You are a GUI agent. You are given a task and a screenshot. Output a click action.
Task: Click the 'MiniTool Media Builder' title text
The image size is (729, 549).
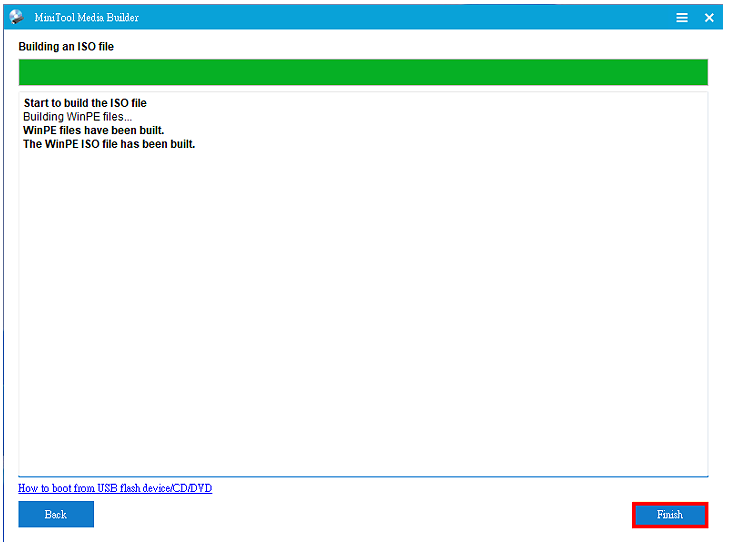tap(86, 18)
